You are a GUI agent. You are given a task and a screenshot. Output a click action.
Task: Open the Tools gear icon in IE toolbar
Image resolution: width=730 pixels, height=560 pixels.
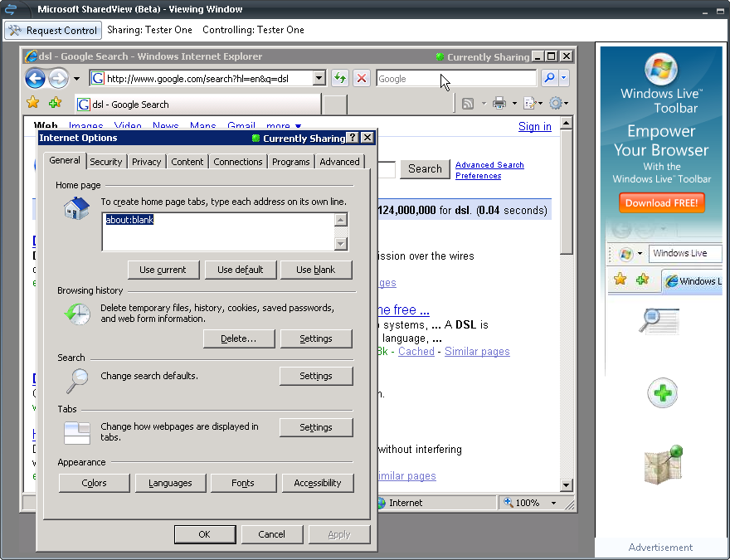(x=556, y=104)
